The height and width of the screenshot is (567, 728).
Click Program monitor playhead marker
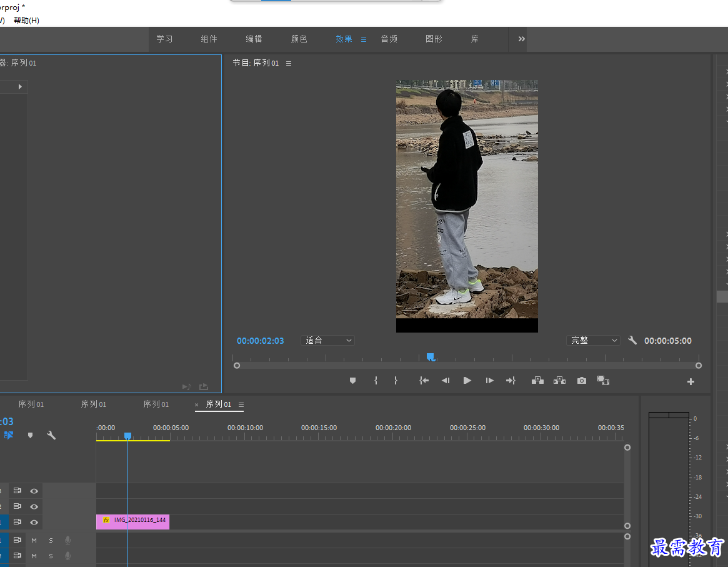(x=431, y=356)
